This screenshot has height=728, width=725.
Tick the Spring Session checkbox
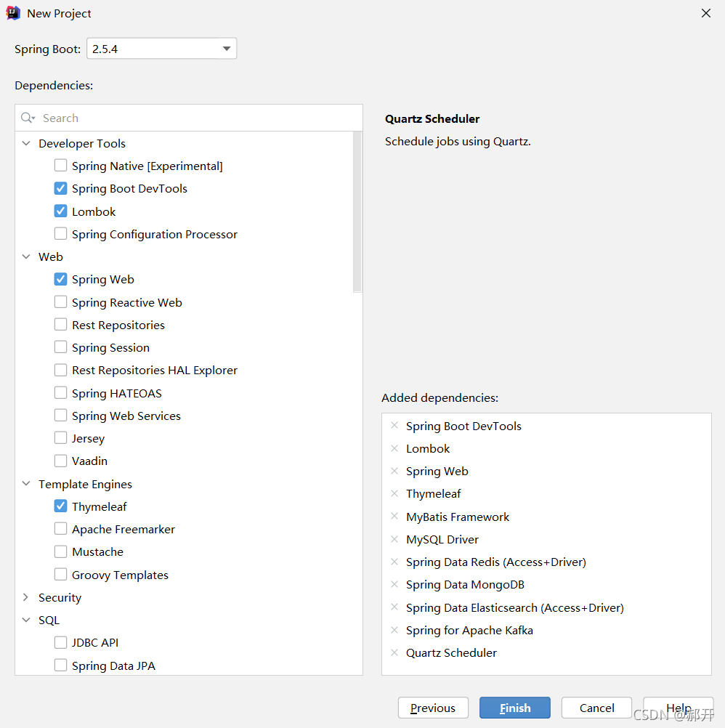pyautogui.click(x=60, y=347)
